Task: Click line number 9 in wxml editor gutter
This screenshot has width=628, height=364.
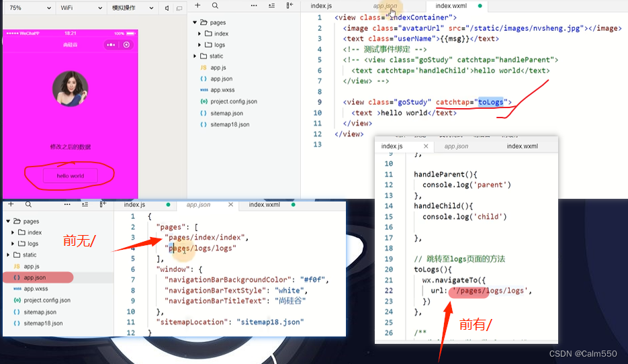Action: tap(319, 102)
